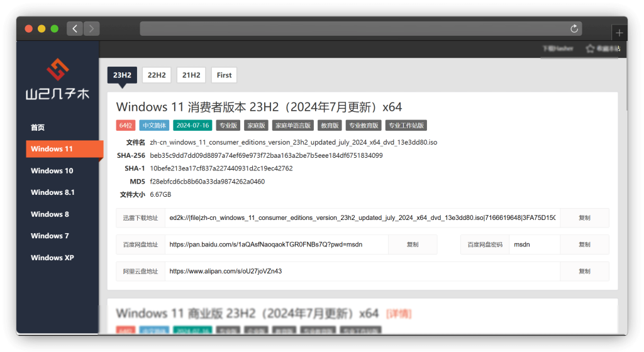Go to Windows 10 in sidebar

52,170
